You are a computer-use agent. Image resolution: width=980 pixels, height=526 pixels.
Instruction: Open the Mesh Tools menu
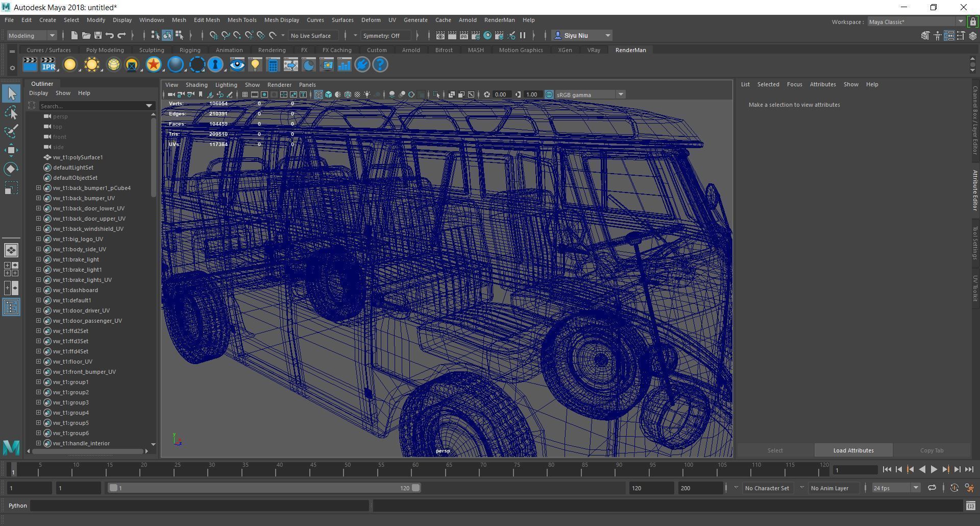(242, 20)
